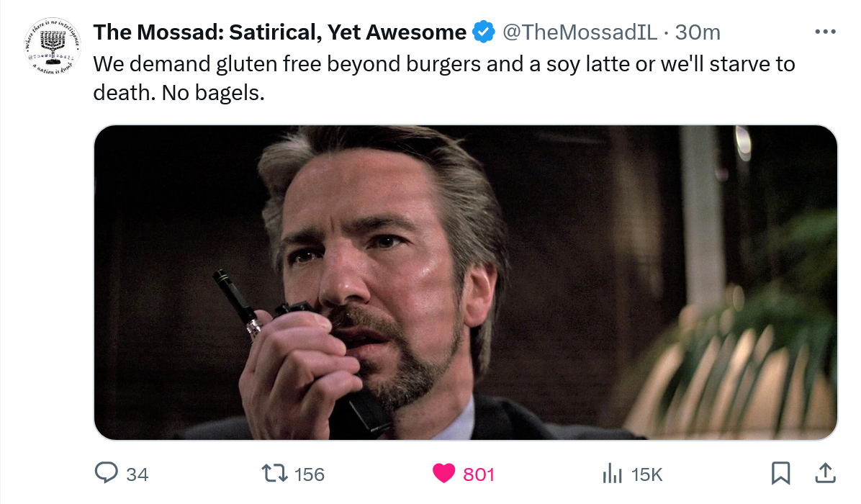Viewport: 861px width, 504px height.
Task: Bookmark this tweet
Action: [x=780, y=473]
